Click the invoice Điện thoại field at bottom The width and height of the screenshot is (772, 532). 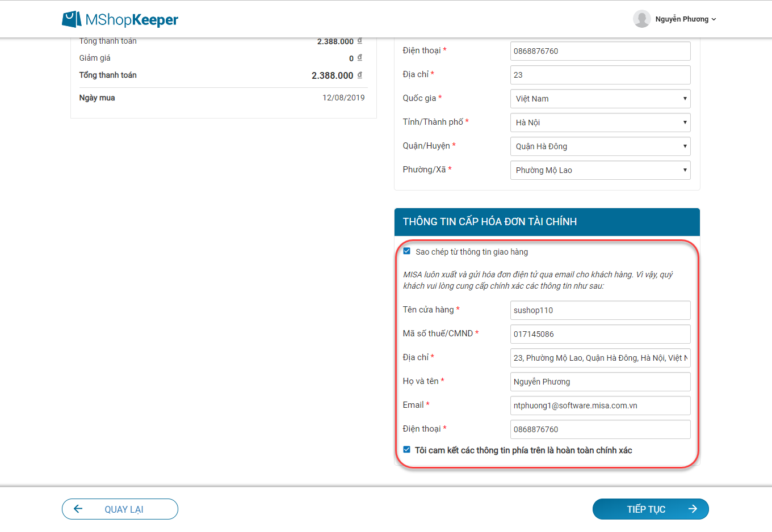600,429
